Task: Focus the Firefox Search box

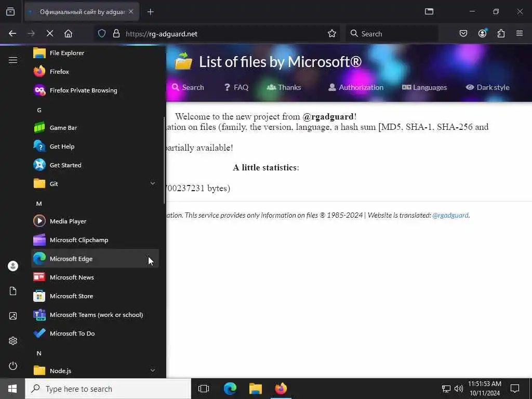Action: click(x=392, y=34)
